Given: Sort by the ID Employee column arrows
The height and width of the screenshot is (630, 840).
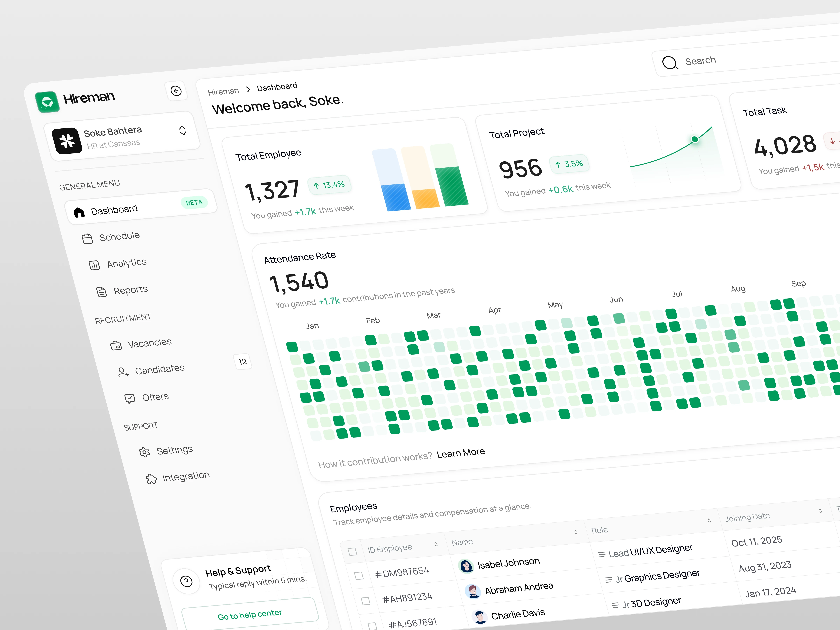Looking at the screenshot, I should pyautogui.click(x=436, y=544).
